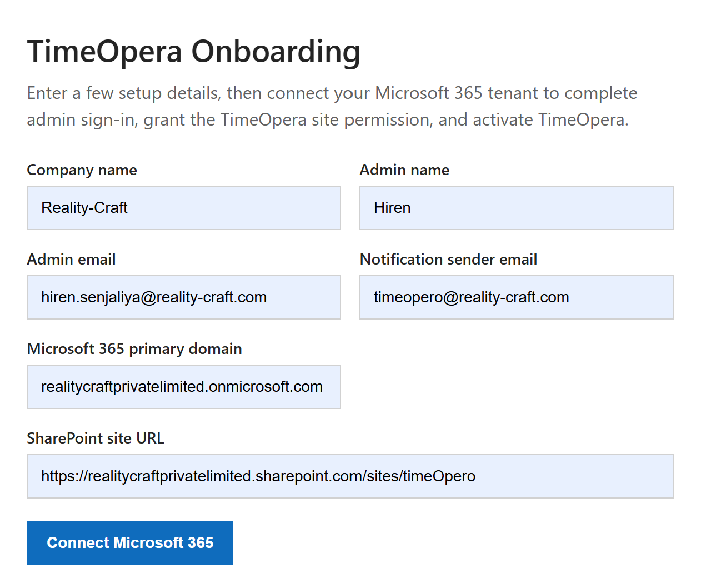Image resolution: width=701 pixels, height=588 pixels.
Task: Click the 'Admin name' label
Action: 404,170
